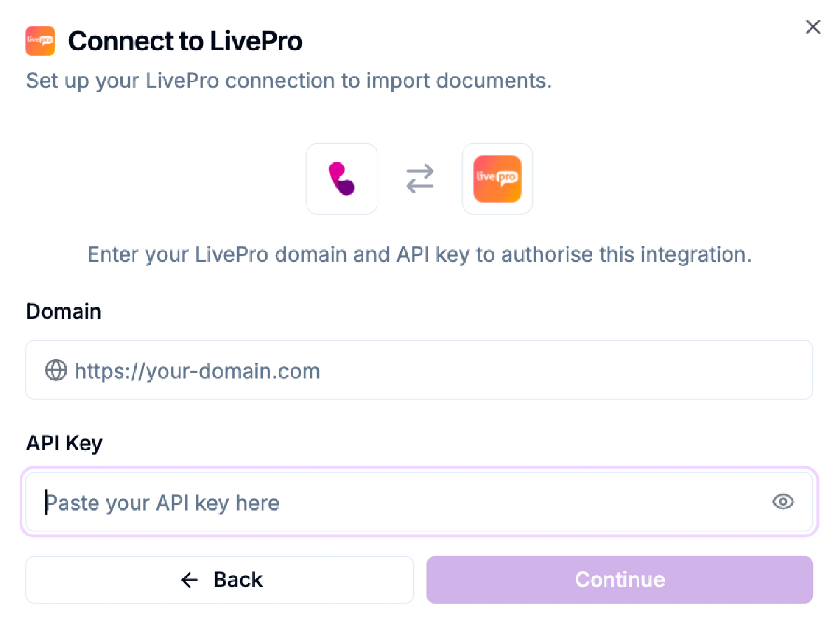This screenshot has width=840, height=632.
Task: Click the orange LivePro app badge beside the title
Action: point(39,40)
